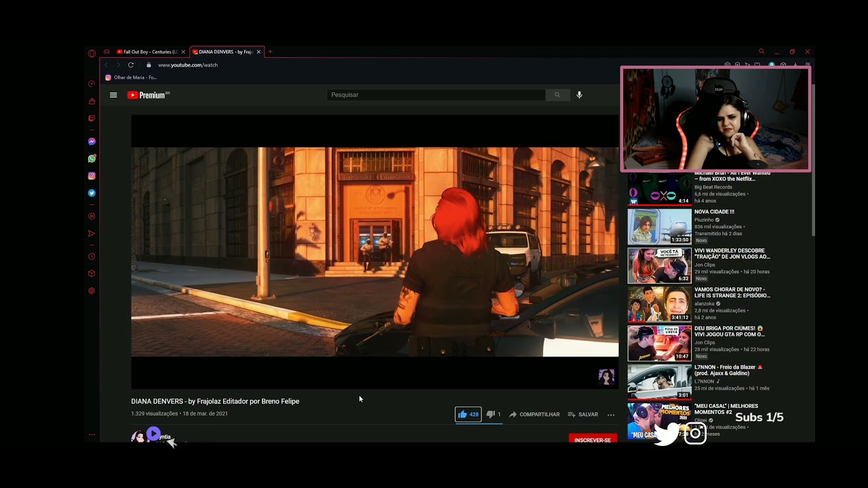Open the browser tab search magnifier
868x488 pixels.
762,52
